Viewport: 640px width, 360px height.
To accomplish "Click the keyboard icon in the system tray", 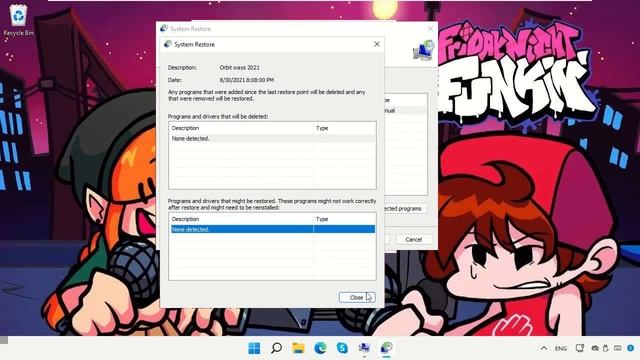I will click(618, 349).
